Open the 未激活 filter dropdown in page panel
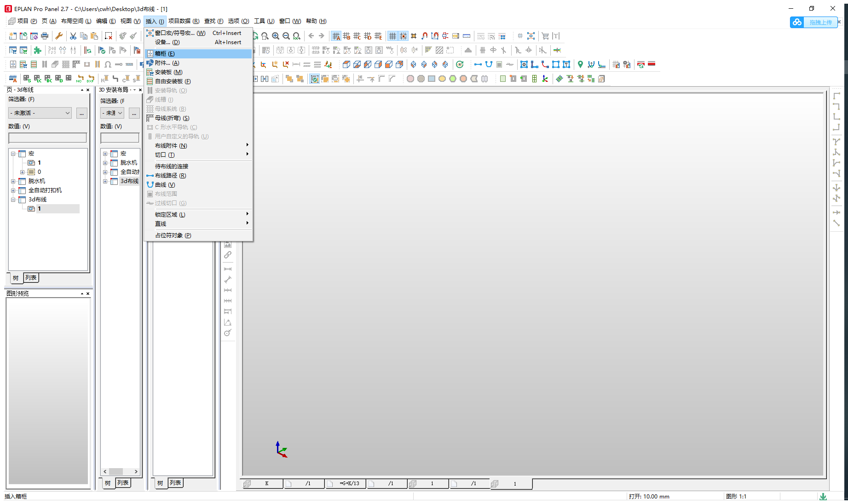 coord(40,113)
